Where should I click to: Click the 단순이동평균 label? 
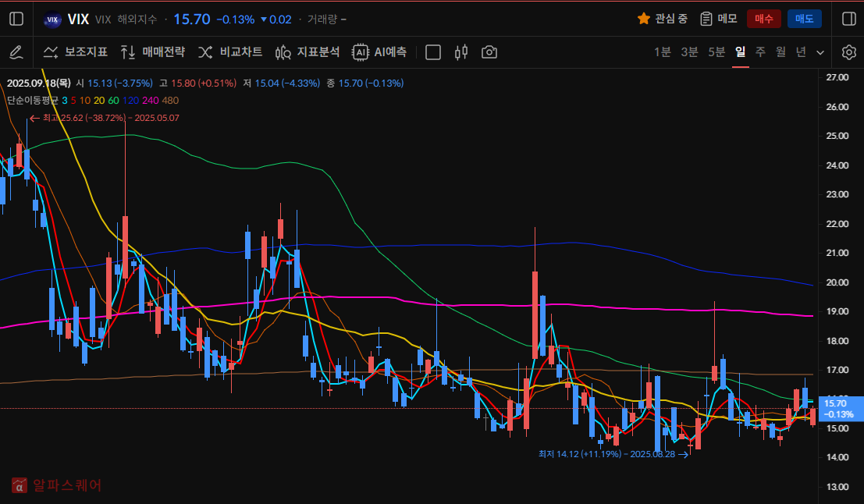(x=33, y=100)
